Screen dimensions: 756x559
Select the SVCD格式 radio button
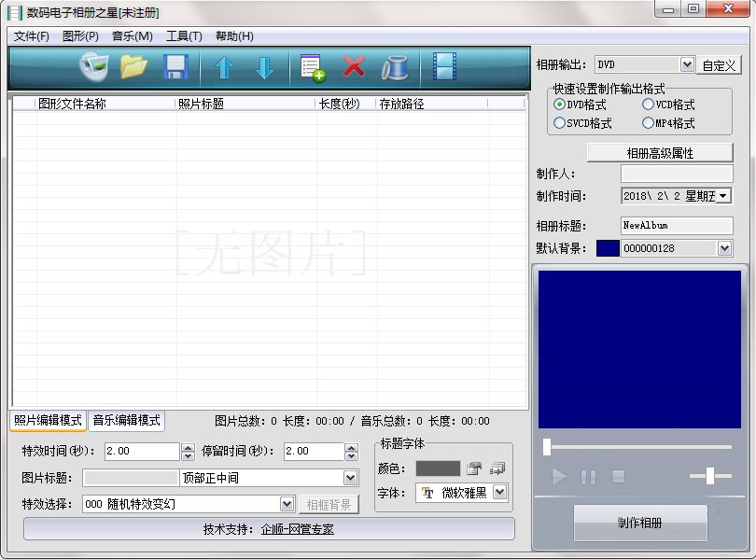pyautogui.click(x=561, y=122)
